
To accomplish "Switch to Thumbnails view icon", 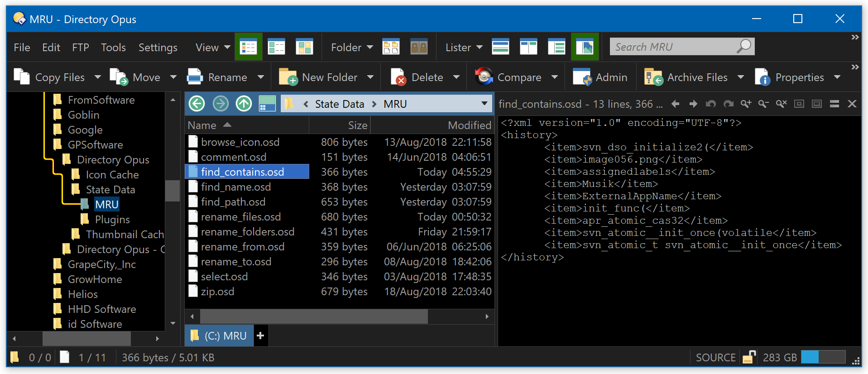I will pos(304,47).
